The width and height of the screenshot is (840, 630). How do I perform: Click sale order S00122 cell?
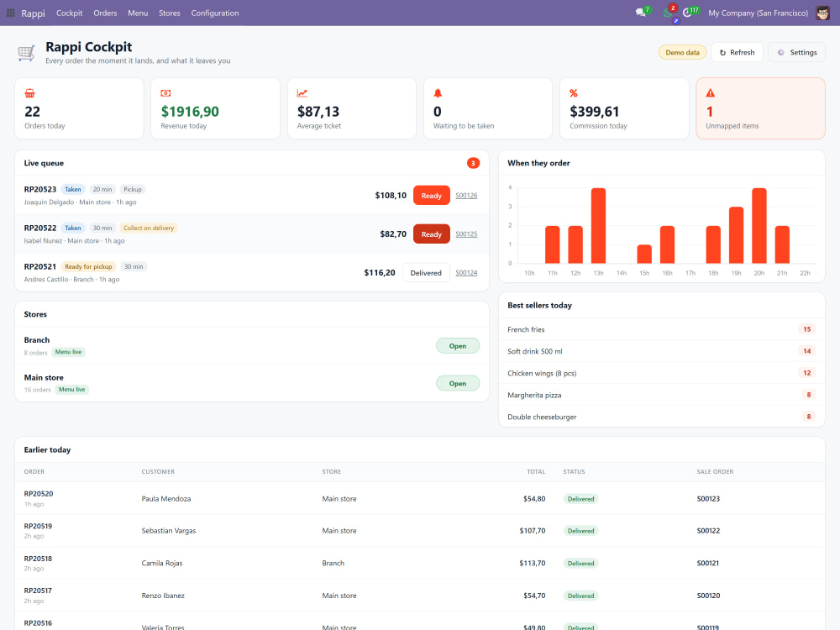tap(708, 531)
